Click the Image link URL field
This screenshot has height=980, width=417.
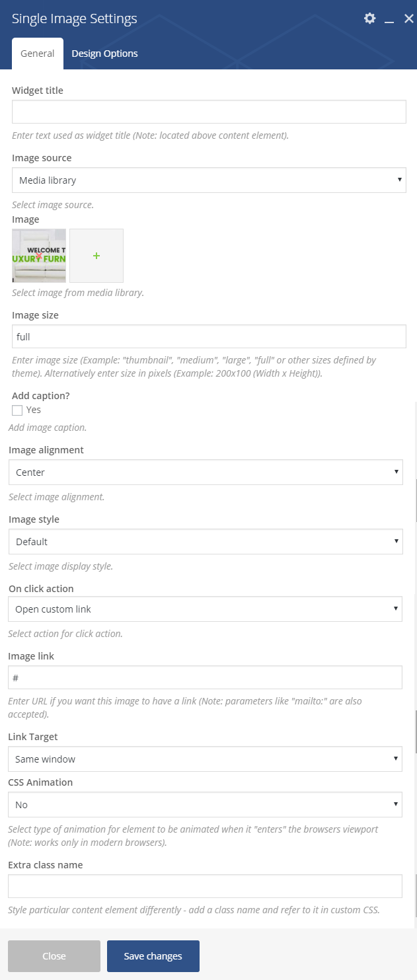(205, 678)
